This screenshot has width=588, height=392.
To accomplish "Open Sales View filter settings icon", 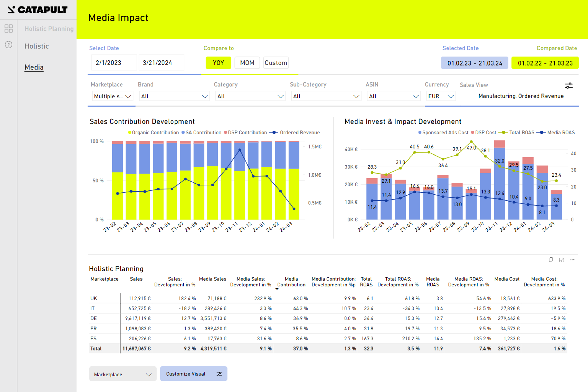I will coord(569,86).
